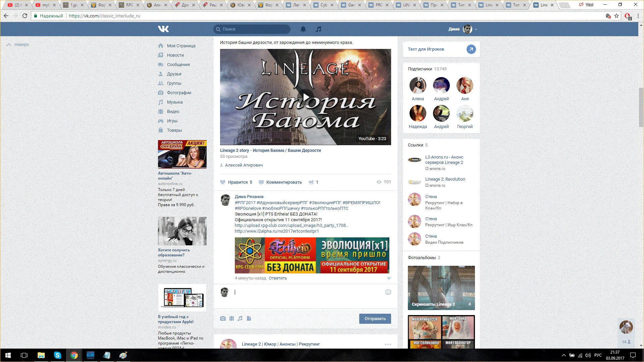The height and width of the screenshot is (362, 644).
Task: Open the Автошкола Авто-онлайн ad
Action: tap(182, 154)
